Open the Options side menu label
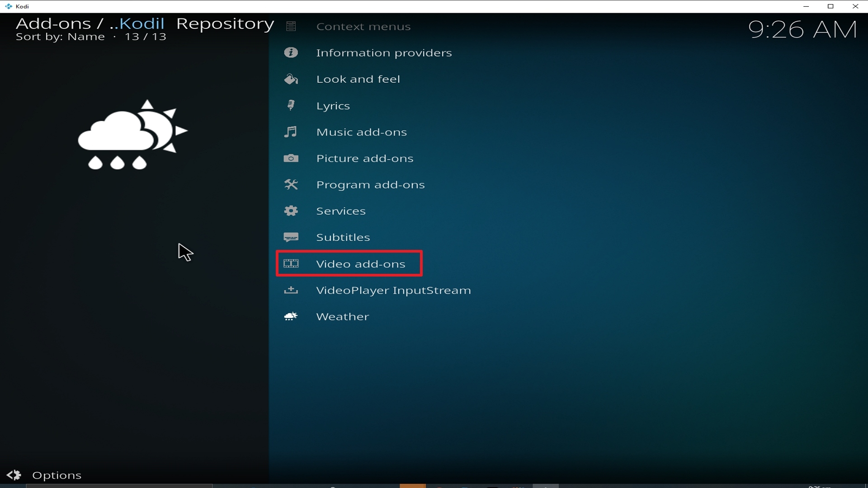868x488 pixels. click(57, 475)
